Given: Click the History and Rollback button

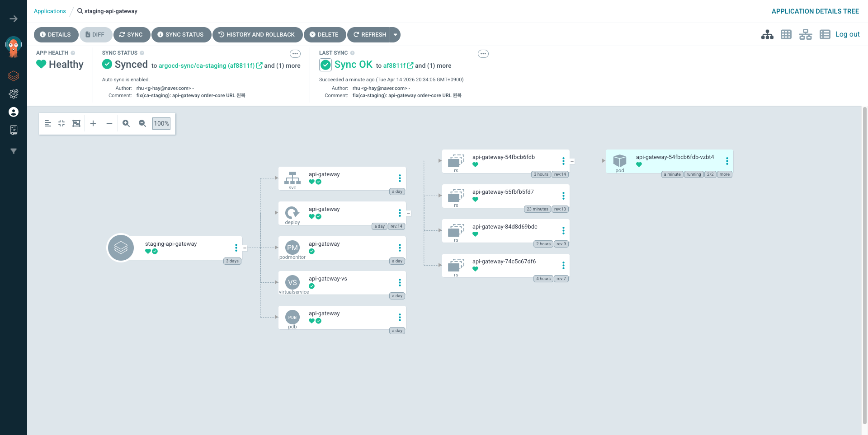Looking at the screenshot, I should [256, 35].
